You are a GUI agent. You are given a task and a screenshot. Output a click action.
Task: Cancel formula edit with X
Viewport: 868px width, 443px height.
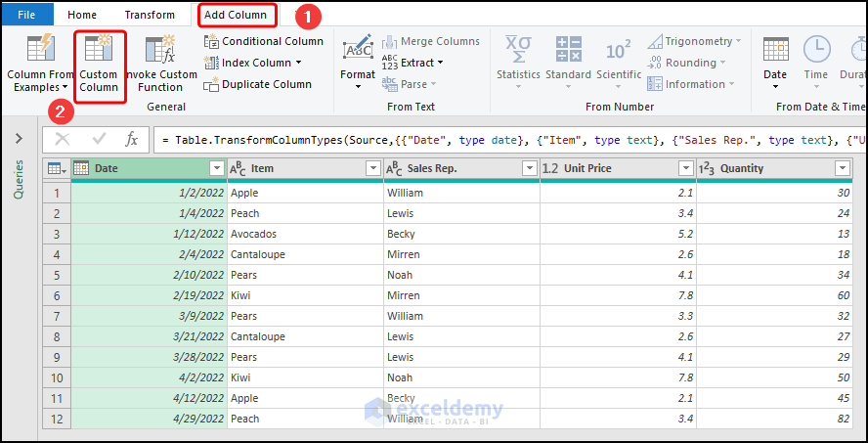point(63,140)
